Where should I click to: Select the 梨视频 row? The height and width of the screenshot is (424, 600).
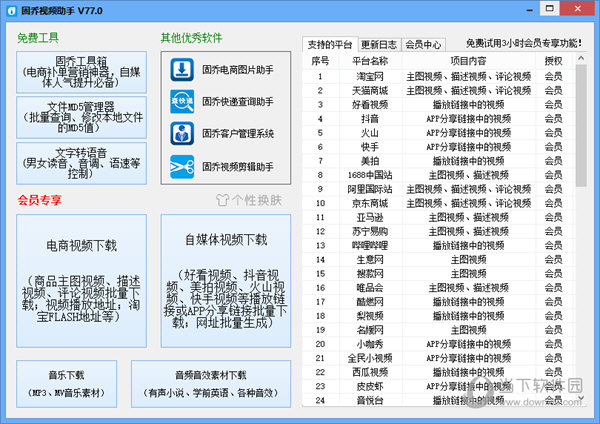click(x=439, y=316)
